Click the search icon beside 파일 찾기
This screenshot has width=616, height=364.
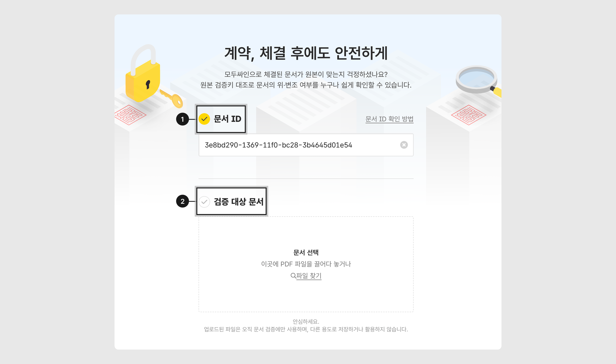click(x=293, y=275)
